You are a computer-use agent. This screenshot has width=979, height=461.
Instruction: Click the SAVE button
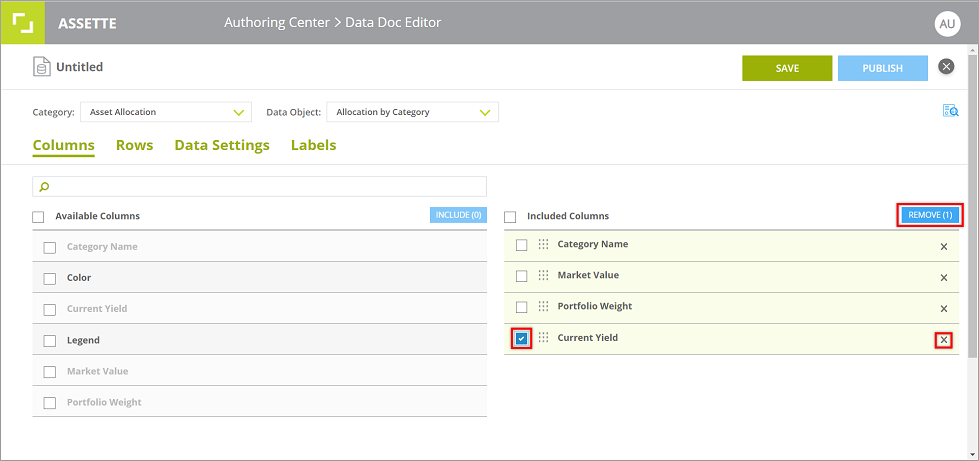pos(787,68)
